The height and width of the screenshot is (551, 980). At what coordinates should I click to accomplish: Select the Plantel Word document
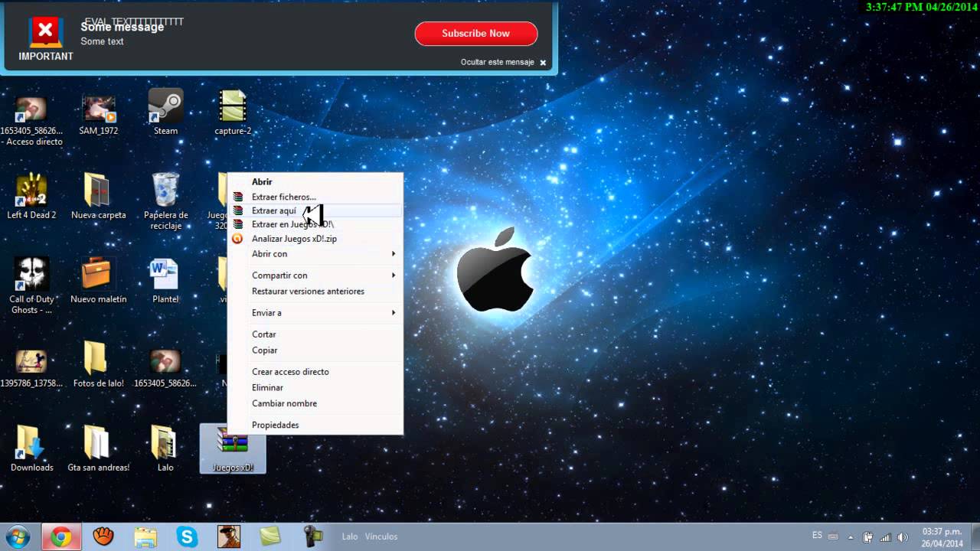(x=165, y=281)
